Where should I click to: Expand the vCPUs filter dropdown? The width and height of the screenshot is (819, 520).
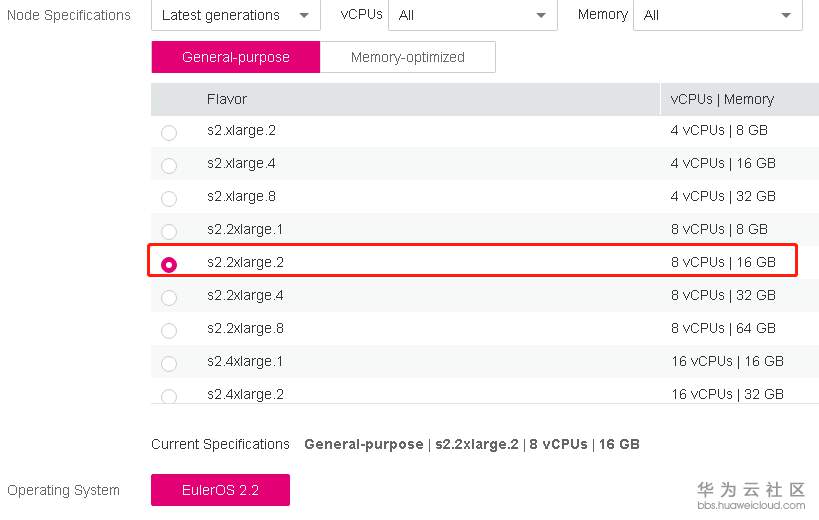472,15
